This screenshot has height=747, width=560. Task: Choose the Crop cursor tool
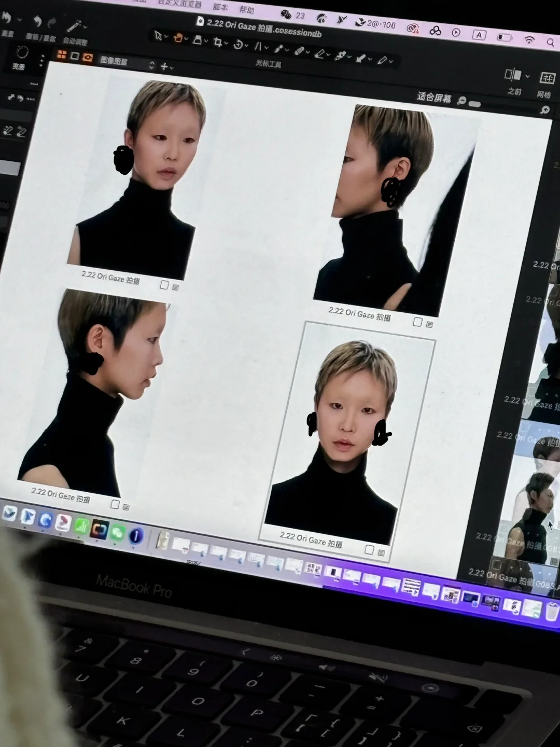pos(218,42)
